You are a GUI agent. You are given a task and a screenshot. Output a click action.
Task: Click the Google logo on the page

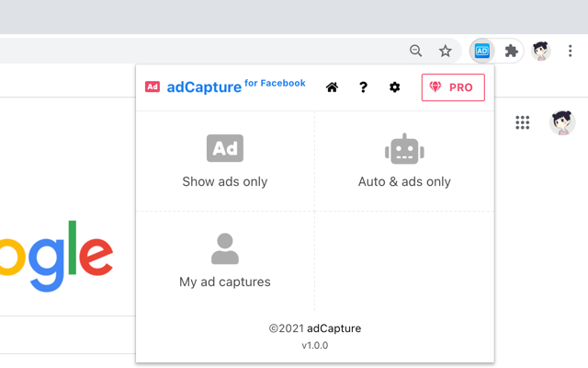56,256
